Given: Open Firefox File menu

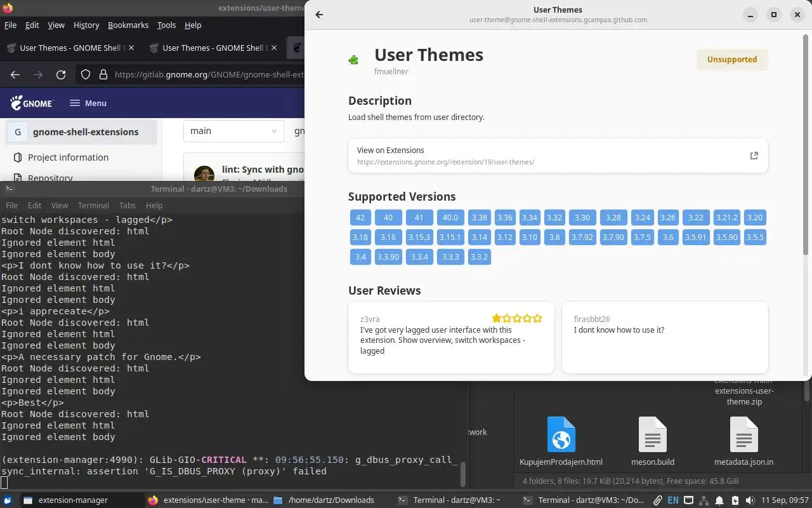Looking at the screenshot, I should click(x=10, y=25).
